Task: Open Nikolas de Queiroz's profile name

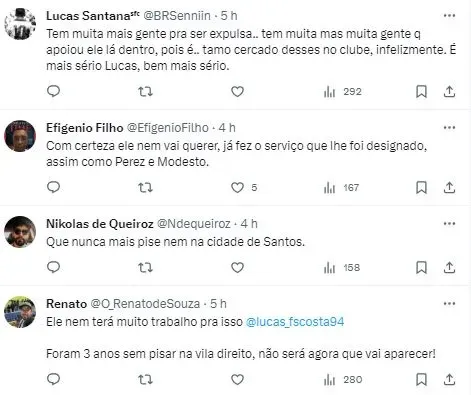Action: [100, 224]
